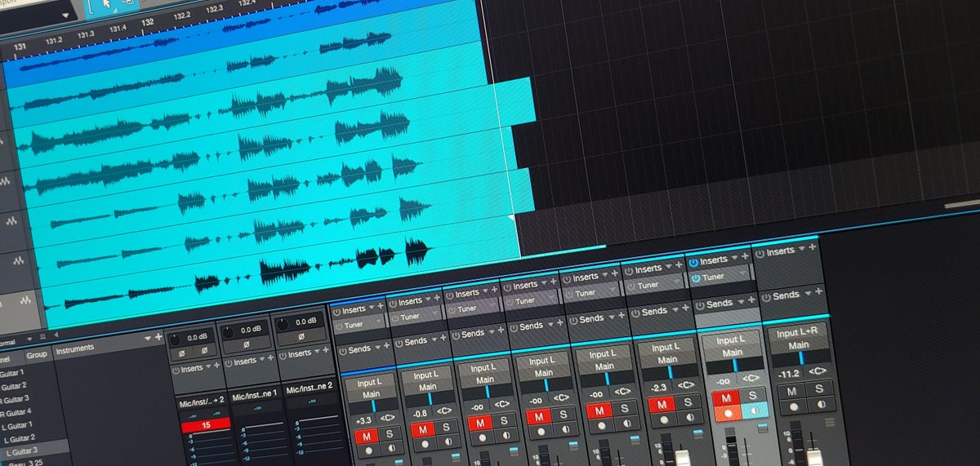The height and width of the screenshot is (466, 980).
Task: Solo the -0.8 channel
Action: [x=445, y=428]
